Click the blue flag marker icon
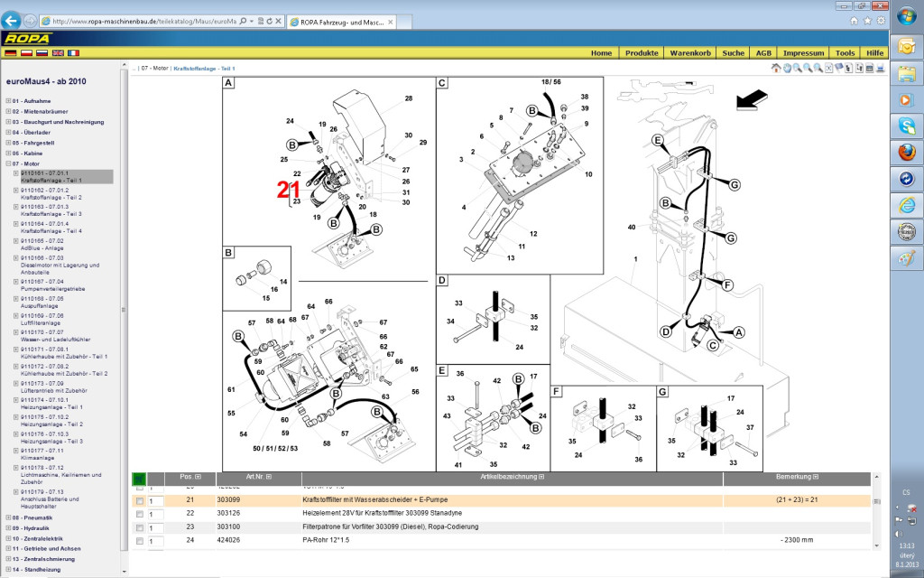Image resolution: width=924 pixels, height=578 pixels. [x=838, y=69]
